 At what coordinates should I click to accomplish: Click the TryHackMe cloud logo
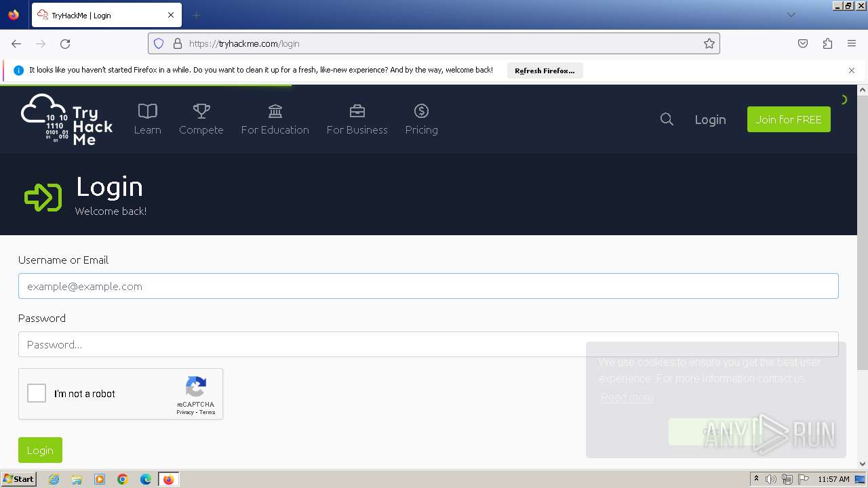(x=66, y=119)
